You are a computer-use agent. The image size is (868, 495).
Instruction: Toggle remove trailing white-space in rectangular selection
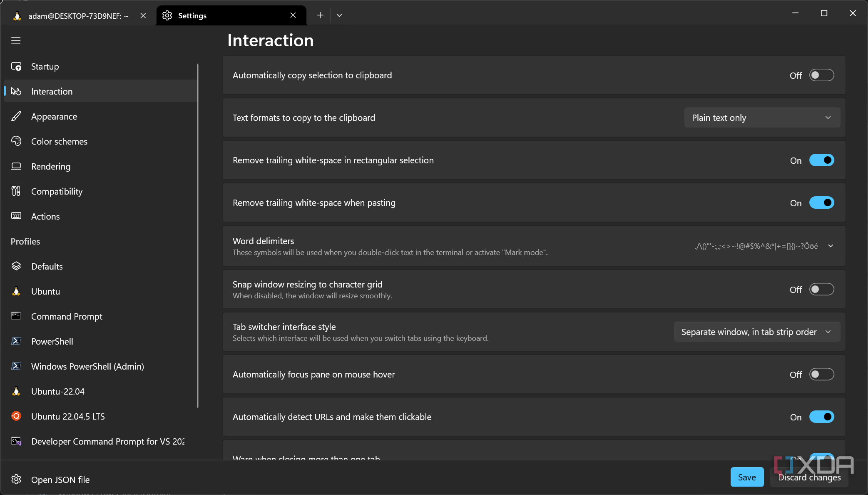pos(821,160)
